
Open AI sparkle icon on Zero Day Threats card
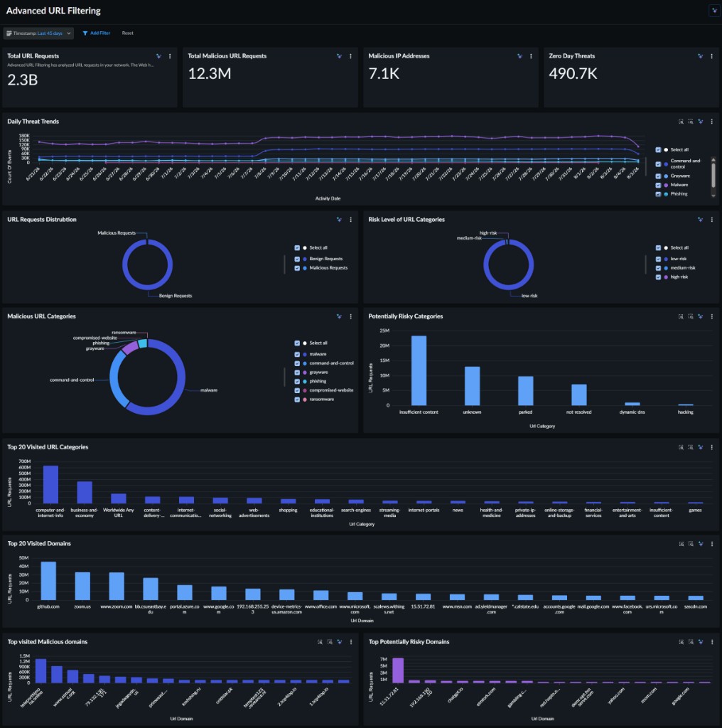pos(701,56)
